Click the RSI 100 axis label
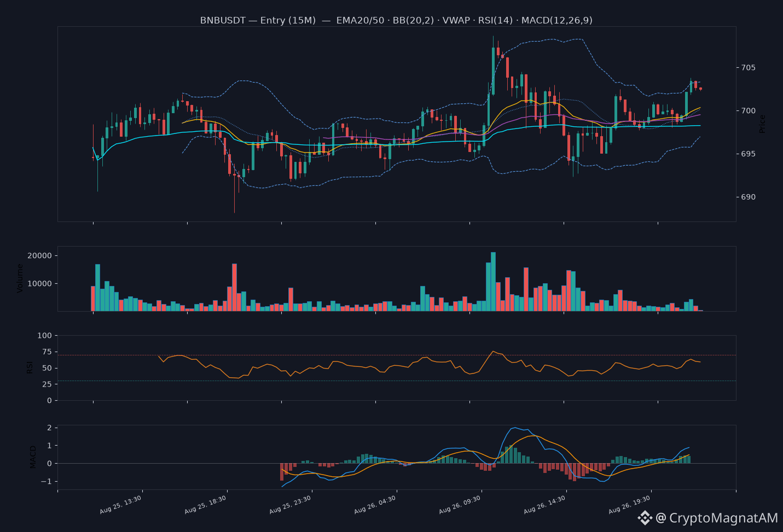Screen dimensions: 783x532 point(45,336)
